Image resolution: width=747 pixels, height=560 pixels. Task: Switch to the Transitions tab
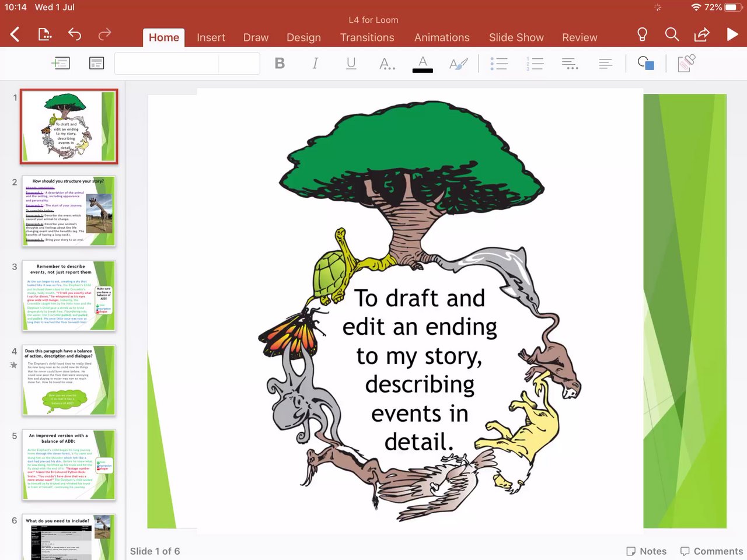[367, 37]
